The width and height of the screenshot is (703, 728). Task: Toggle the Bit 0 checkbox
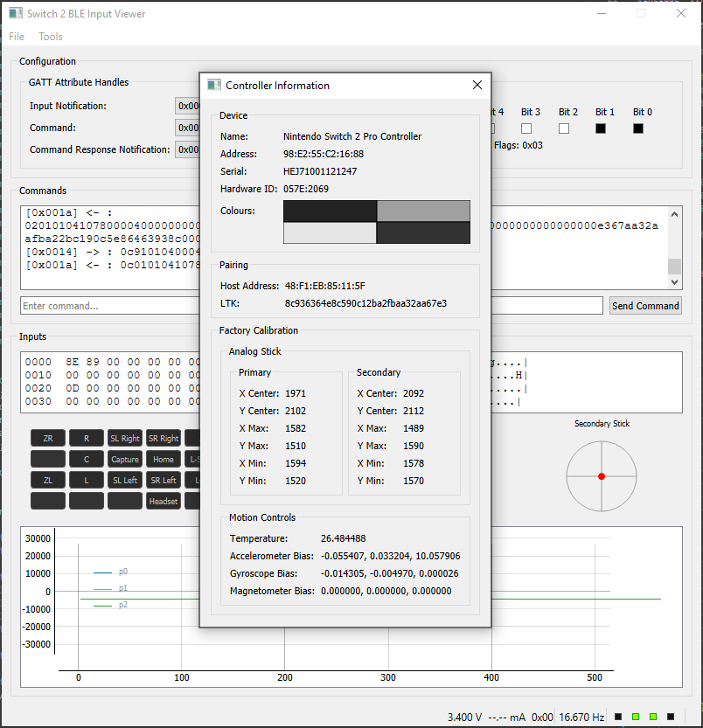[x=638, y=128]
